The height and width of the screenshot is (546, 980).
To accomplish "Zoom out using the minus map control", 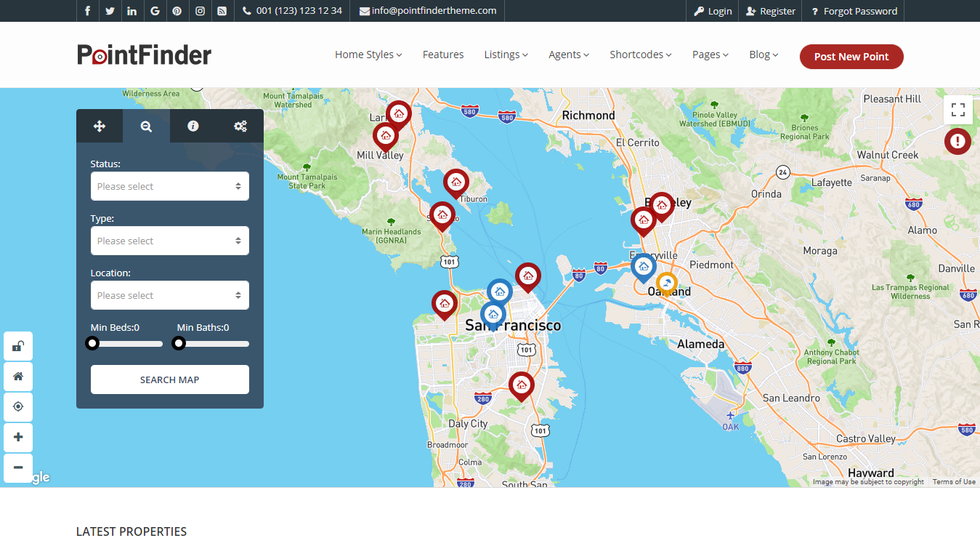I will pyautogui.click(x=17, y=467).
